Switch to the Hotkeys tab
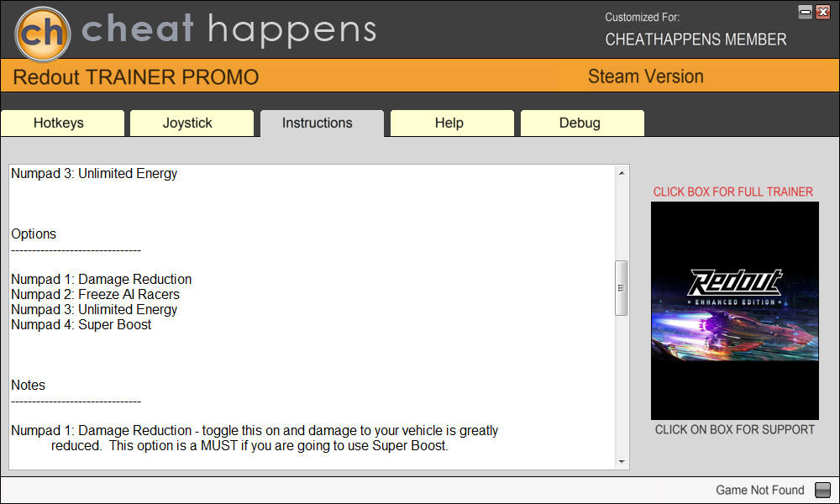Image resolution: width=840 pixels, height=504 pixels. (x=62, y=123)
